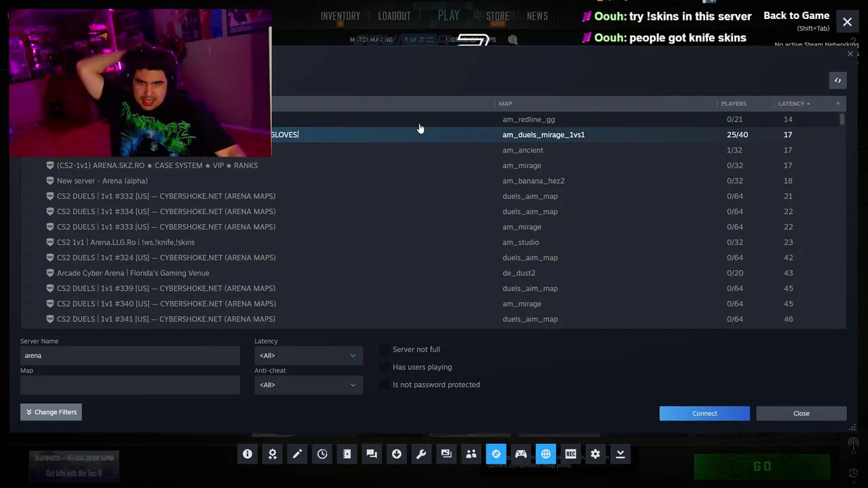Open the wrench tools icon in overlay toolbar
Viewport: 868px width, 488px height.
click(x=421, y=454)
